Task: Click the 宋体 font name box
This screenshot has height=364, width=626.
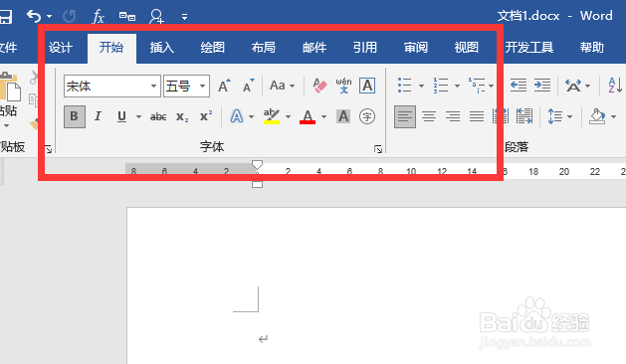Action: pyautogui.click(x=112, y=86)
